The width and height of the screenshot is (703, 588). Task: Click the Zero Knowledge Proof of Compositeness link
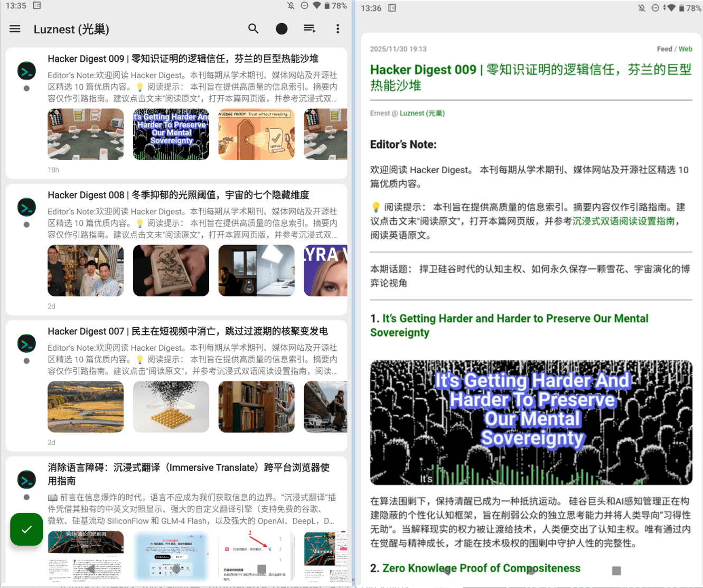point(481,568)
